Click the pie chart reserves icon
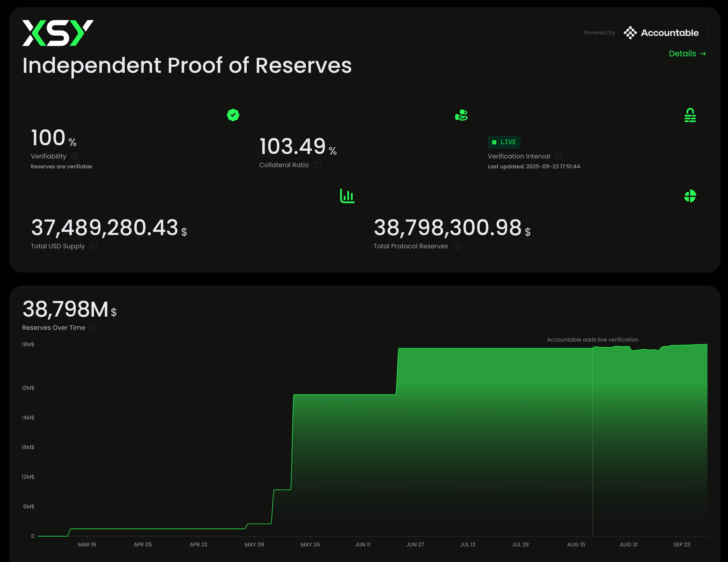728x562 pixels. point(690,196)
